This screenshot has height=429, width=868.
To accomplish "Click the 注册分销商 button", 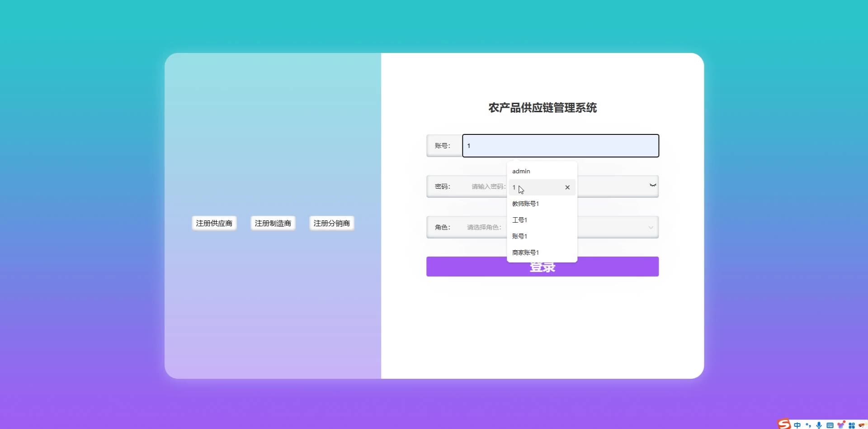I will pos(332,223).
